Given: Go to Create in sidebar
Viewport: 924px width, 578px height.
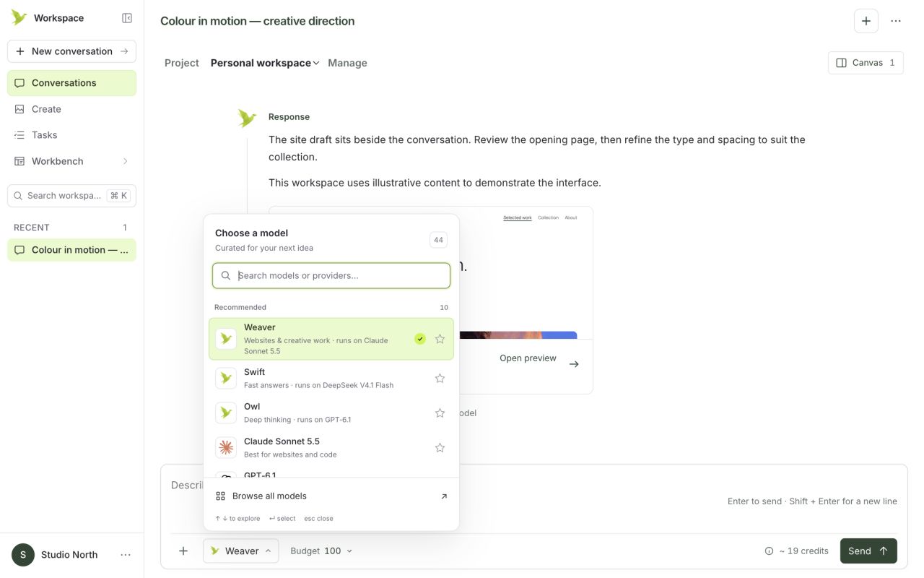Looking at the screenshot, I should tap(71, 109).
